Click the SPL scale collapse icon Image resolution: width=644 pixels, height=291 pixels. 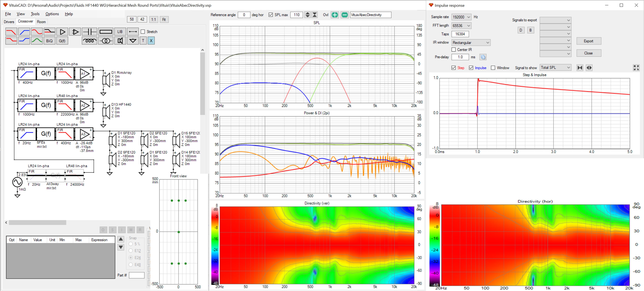point(315,15)
